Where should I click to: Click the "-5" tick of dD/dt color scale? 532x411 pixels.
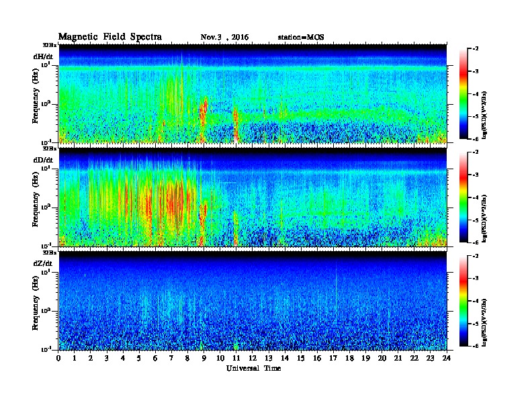tap(476, 220)
